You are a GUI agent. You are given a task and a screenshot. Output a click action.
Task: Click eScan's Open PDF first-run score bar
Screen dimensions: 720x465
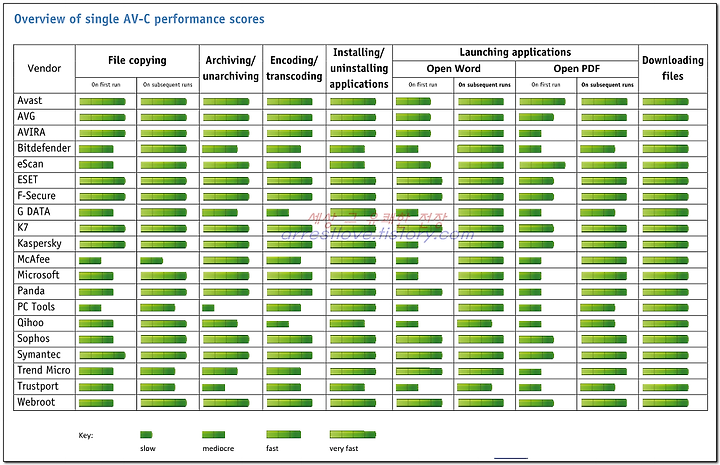[542, 165]
